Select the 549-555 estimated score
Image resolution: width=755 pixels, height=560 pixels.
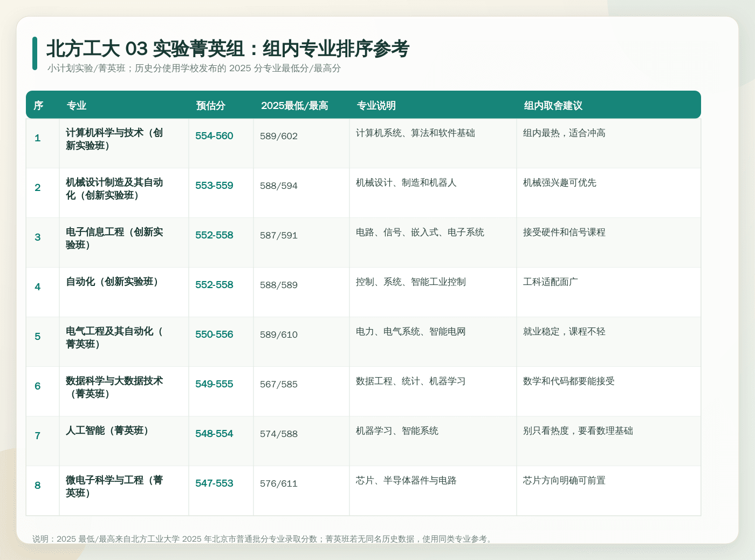pos(214,384)
